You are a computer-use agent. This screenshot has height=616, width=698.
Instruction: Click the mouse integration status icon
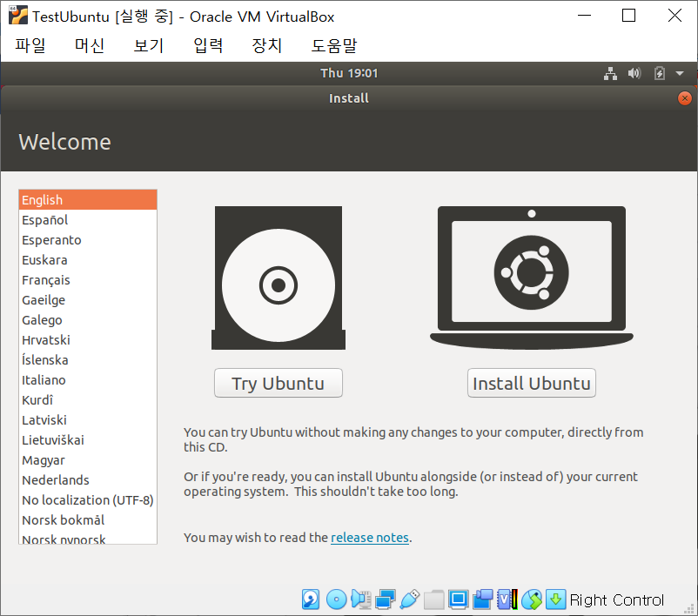click(532, 599)
